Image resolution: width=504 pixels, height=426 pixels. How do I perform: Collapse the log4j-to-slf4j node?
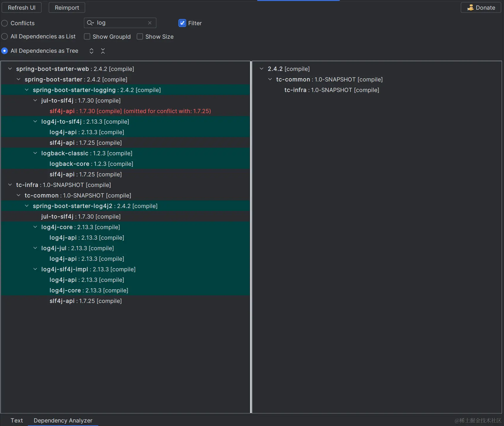[35, 122]
